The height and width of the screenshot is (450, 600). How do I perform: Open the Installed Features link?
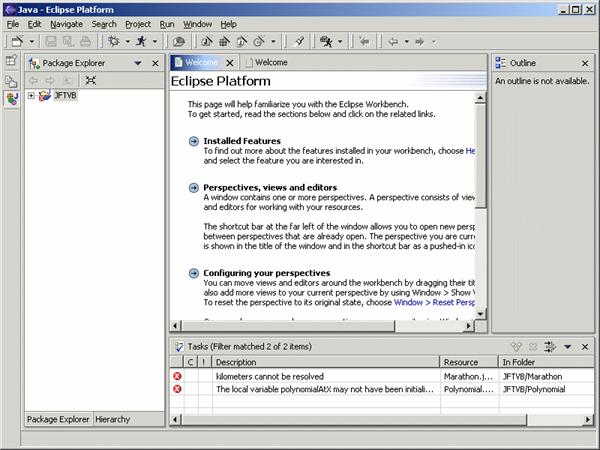(242, 141)
